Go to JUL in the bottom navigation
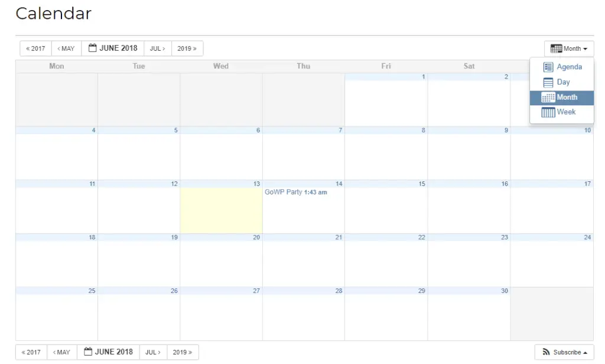The image size is (605, 364). [153, 352]
